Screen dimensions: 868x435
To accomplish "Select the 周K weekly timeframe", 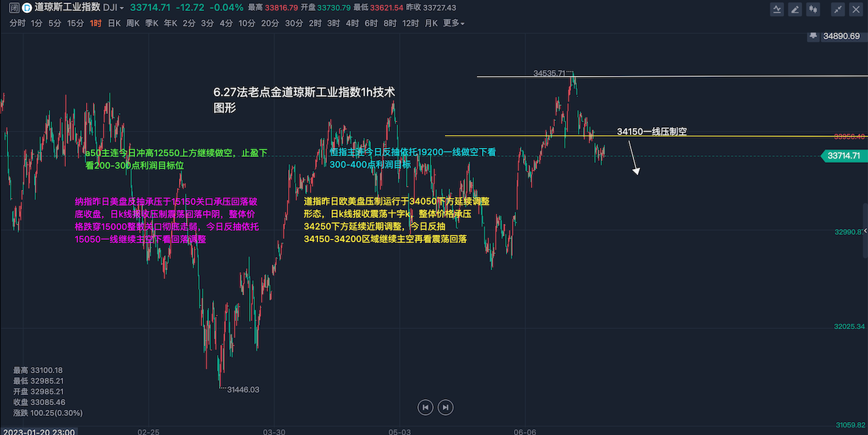I will 132,23.
